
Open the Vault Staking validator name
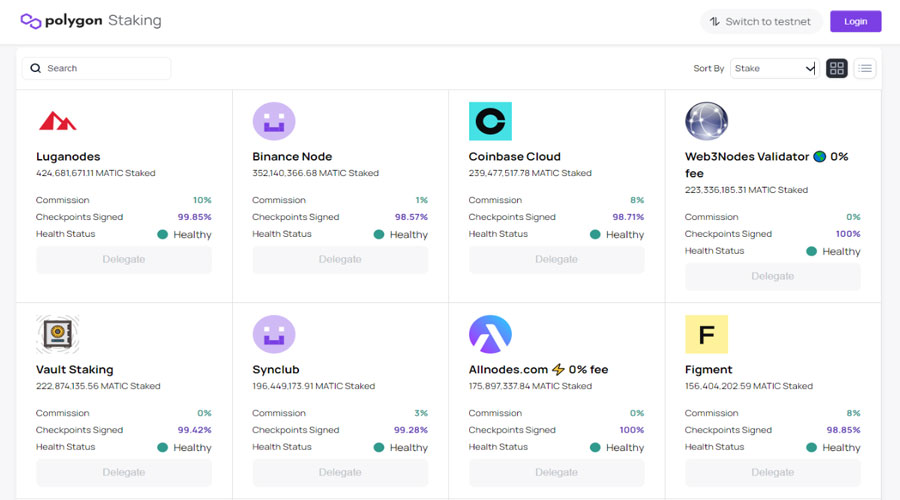(75, 370)
